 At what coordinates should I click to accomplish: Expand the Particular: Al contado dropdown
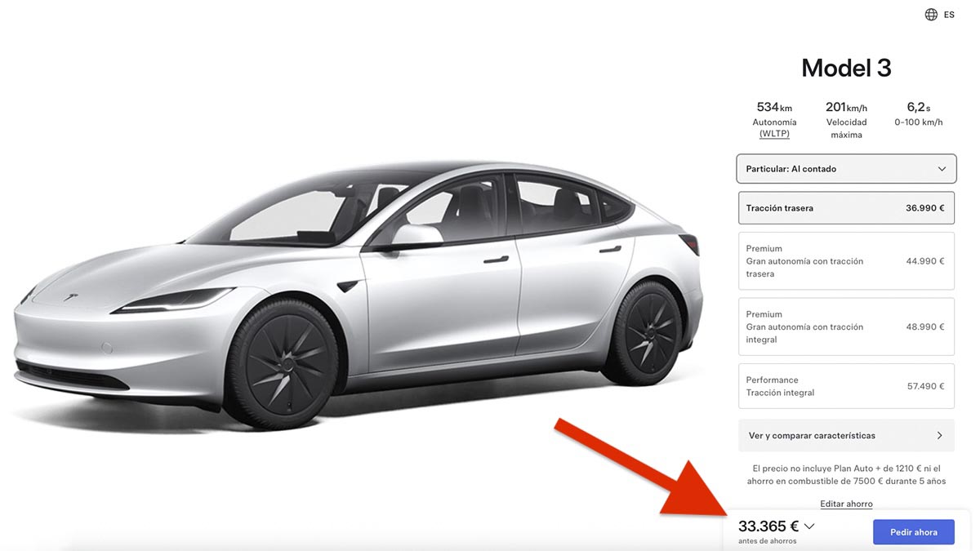click(x=846, y=169)
